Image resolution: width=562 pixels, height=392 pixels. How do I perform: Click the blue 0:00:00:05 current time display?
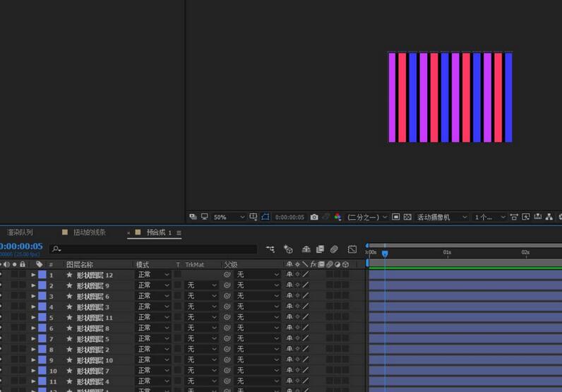click(x=20, y=246)
